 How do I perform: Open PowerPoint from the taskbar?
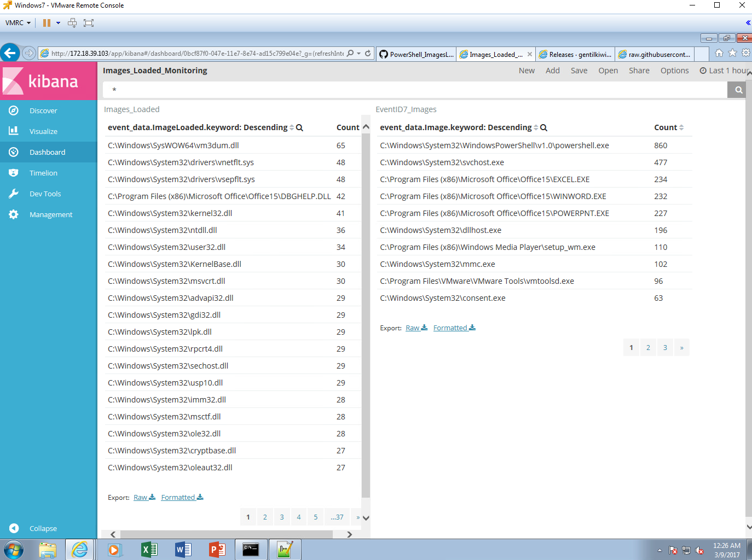click(x=217, y=550)
